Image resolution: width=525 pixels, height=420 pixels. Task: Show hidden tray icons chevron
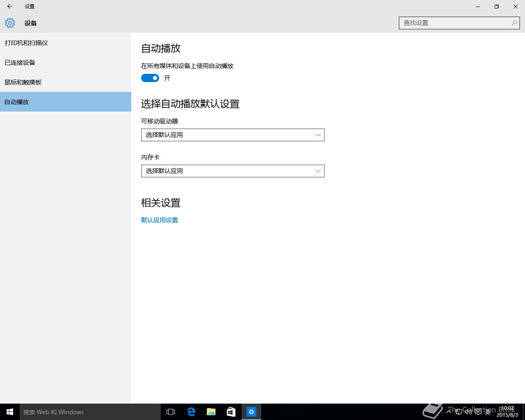(x=448, y=411)
